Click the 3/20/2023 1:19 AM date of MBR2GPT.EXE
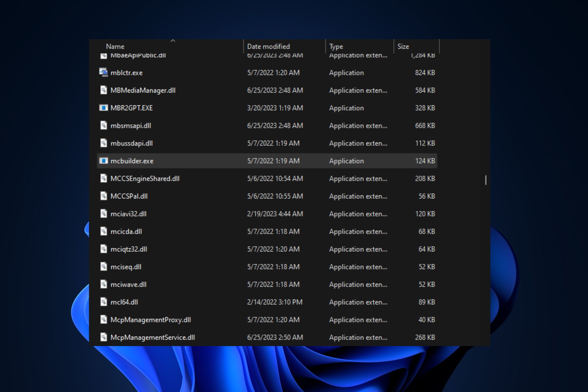This screenshot has height=392, width=588. [275, 108]
